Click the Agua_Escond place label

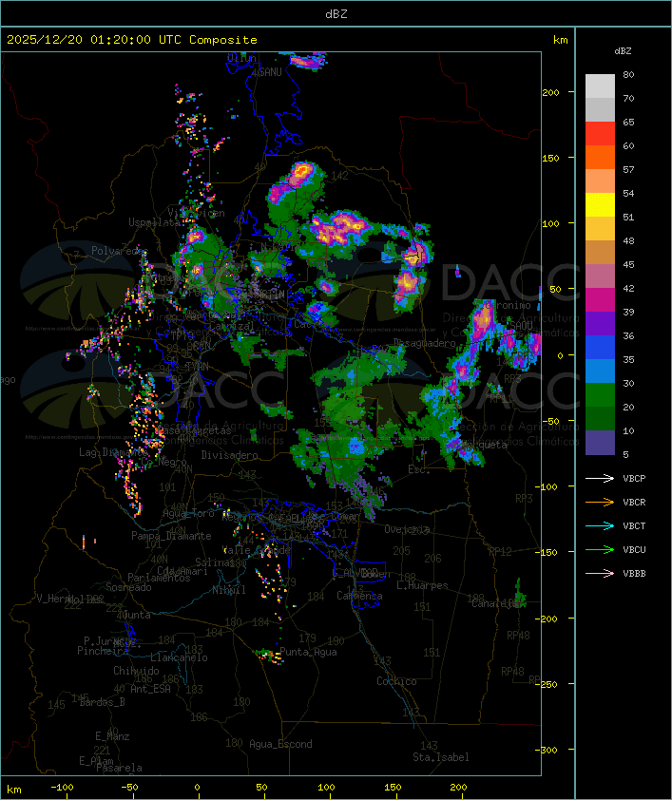point(280,744)
